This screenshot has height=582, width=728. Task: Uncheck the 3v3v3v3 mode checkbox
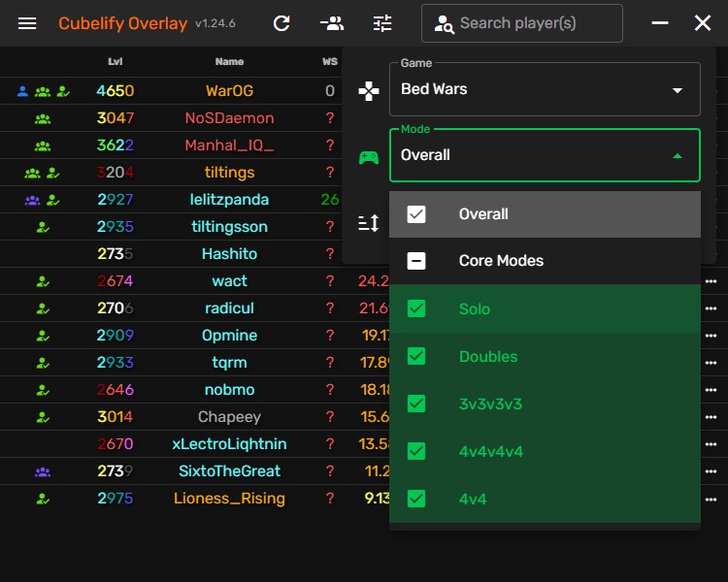(x=416, y=404)
